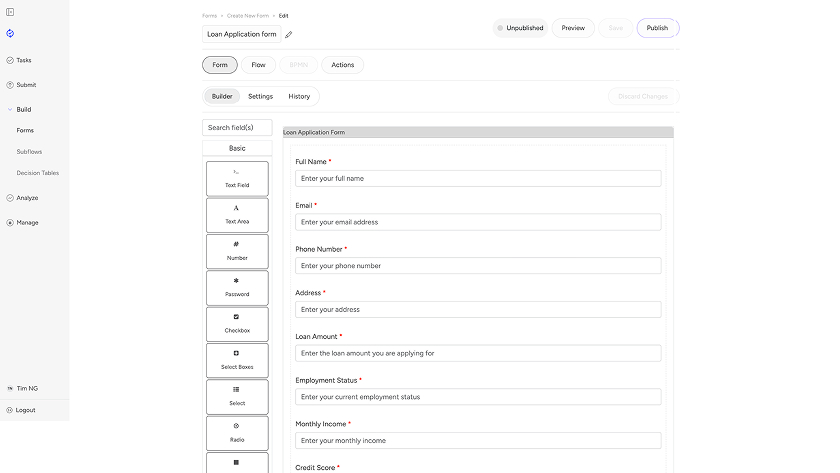Image resolution: width=840 pixels, height=473 pixels.
Task: Collapse the Basic components group
Action: coord(237,148)
